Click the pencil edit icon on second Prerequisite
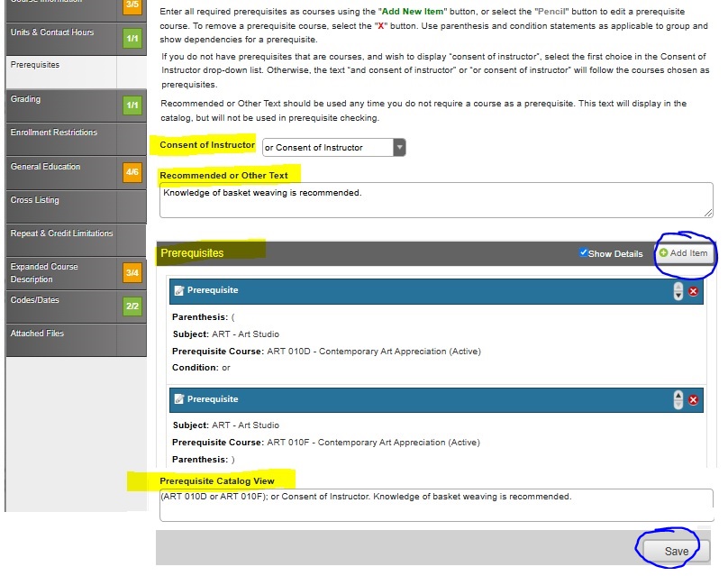Viewport: 728px width, 576px height. point(178,399)
